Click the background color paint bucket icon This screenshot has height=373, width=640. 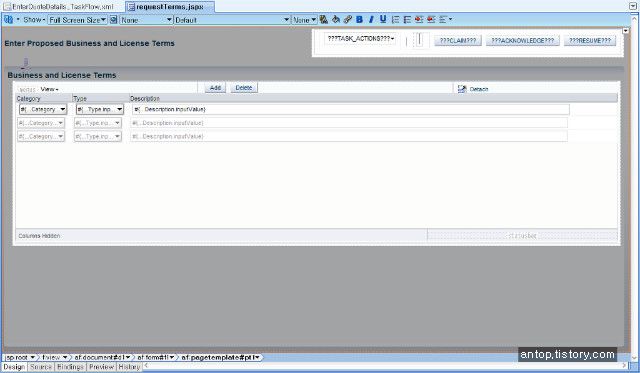(336, 19)
